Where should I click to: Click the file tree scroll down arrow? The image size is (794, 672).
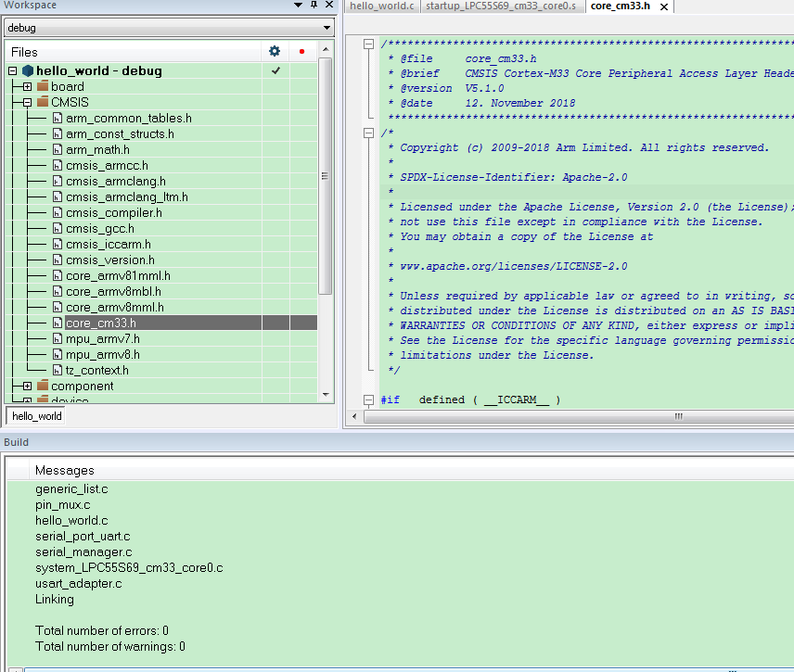326,395
